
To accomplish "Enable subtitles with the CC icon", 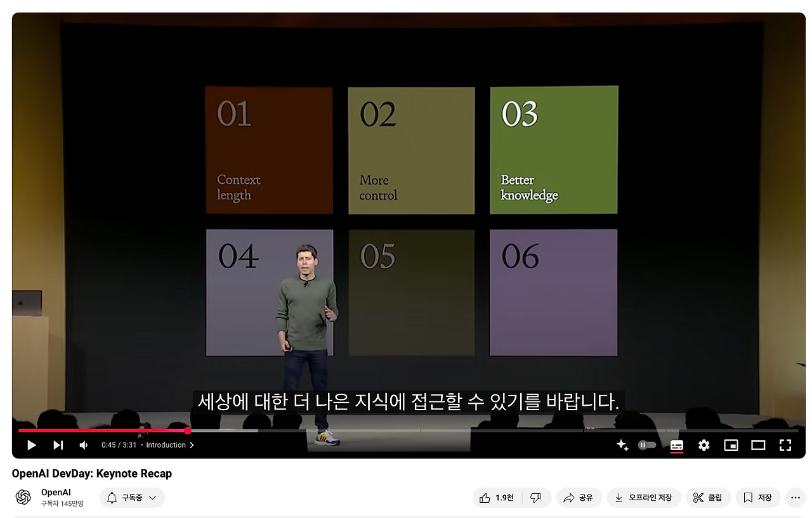I will (676, 444).
